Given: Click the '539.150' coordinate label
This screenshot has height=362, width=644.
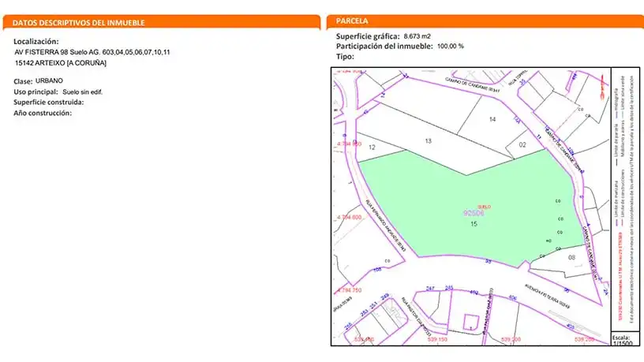Looking at the screenshot, I should (x=437, y=340).
